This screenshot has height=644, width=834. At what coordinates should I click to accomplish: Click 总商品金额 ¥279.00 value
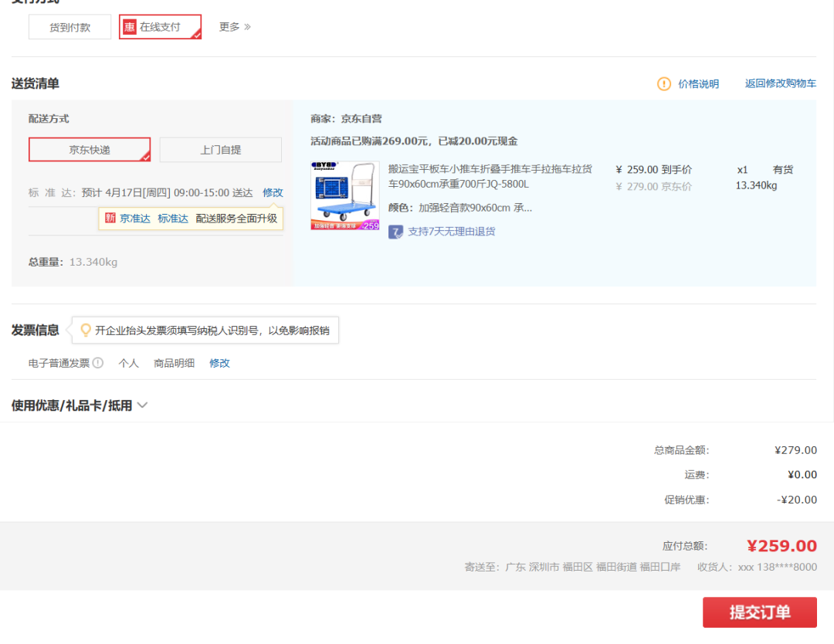pyautogui.click(x=795, y=450)
